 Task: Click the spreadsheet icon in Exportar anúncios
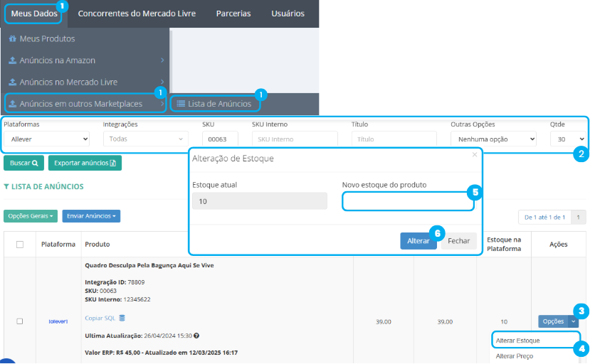[x=113, y=163]
